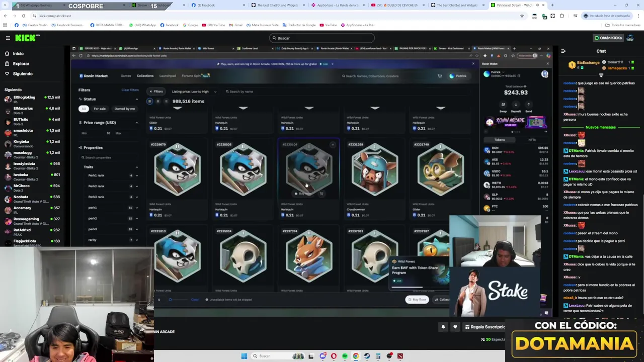Open Traductor de Google bookmark

(299, 25)
